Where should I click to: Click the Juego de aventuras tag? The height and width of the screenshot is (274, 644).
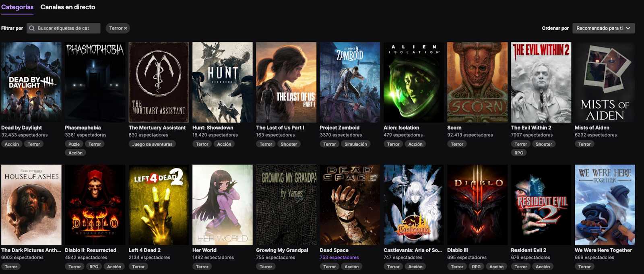pyautogui.click(x=152, y=144)
